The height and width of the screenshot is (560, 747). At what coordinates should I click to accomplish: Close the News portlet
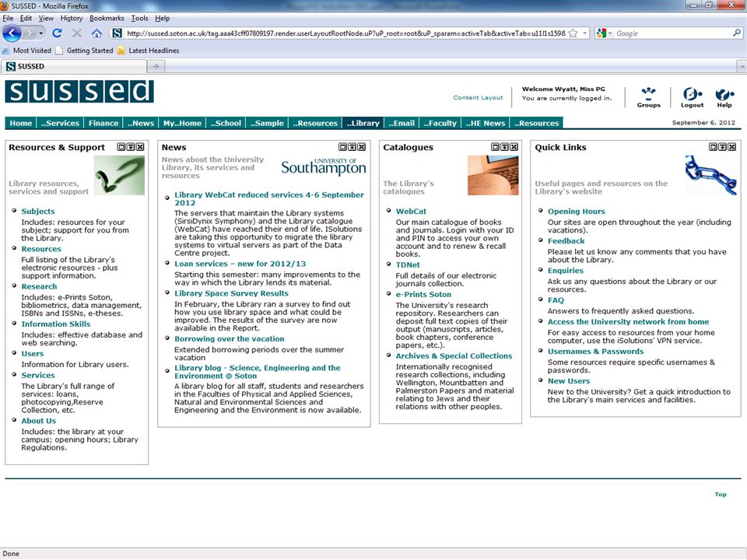pyautogui.click(x=362, y=147)
